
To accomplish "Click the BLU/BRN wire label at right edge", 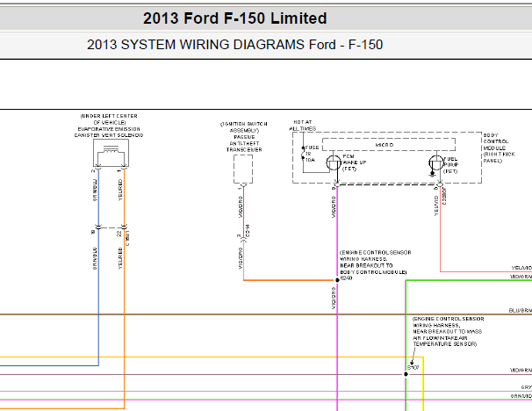I will (x=520, y=311).
